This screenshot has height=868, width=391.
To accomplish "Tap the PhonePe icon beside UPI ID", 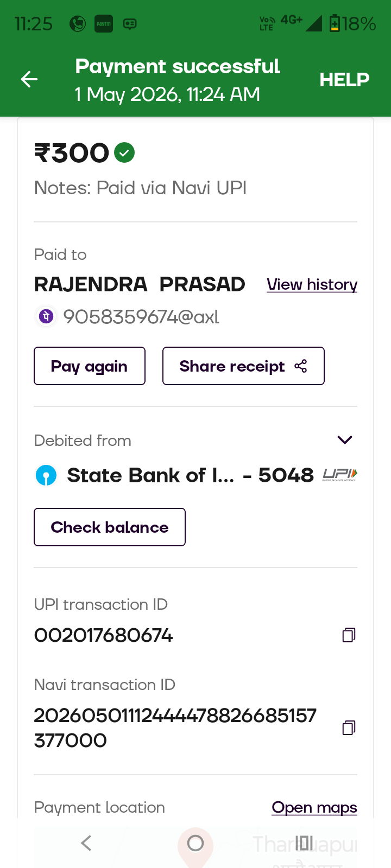I will (46, 316).
